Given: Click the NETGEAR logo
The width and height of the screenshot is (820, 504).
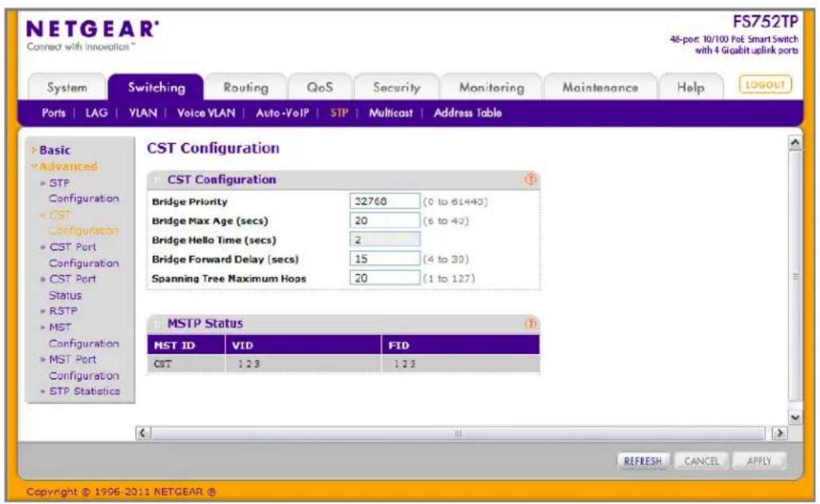Looking at the screenshot, I should point(92,30).
